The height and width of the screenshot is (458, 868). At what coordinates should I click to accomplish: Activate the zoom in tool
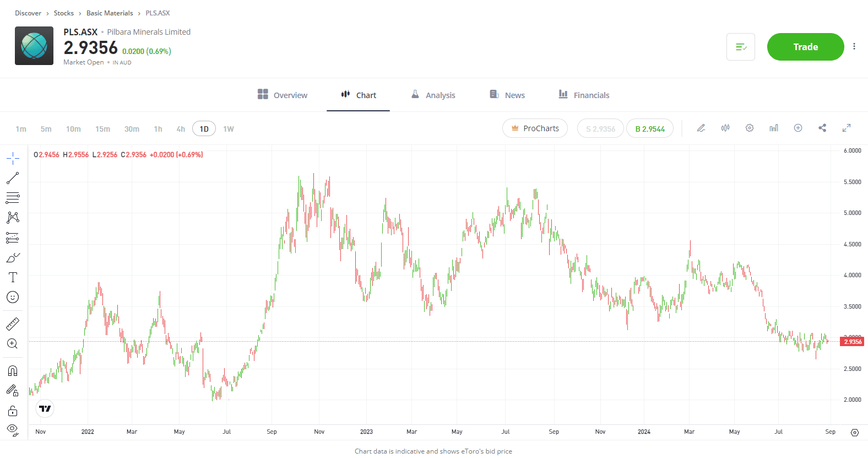tap(13, 343)
